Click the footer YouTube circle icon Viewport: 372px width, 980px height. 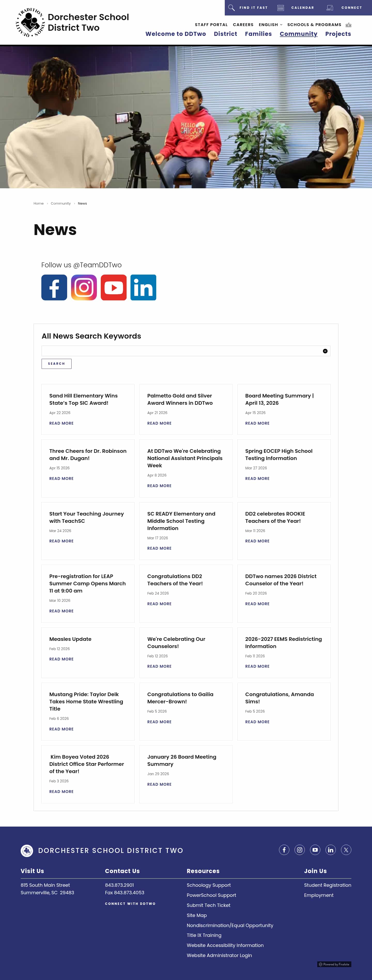click(315, 850)
